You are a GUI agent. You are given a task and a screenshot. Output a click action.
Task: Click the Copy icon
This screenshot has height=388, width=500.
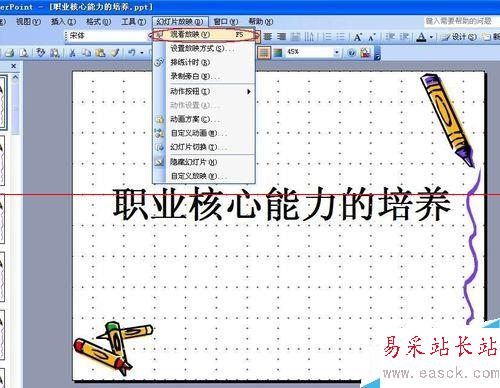click(86, 53)
